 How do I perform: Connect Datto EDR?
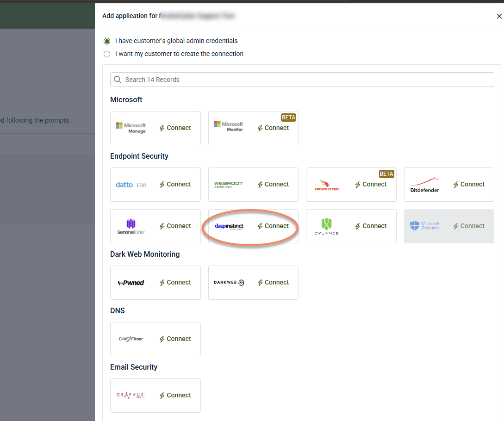(x=175, y=185)
